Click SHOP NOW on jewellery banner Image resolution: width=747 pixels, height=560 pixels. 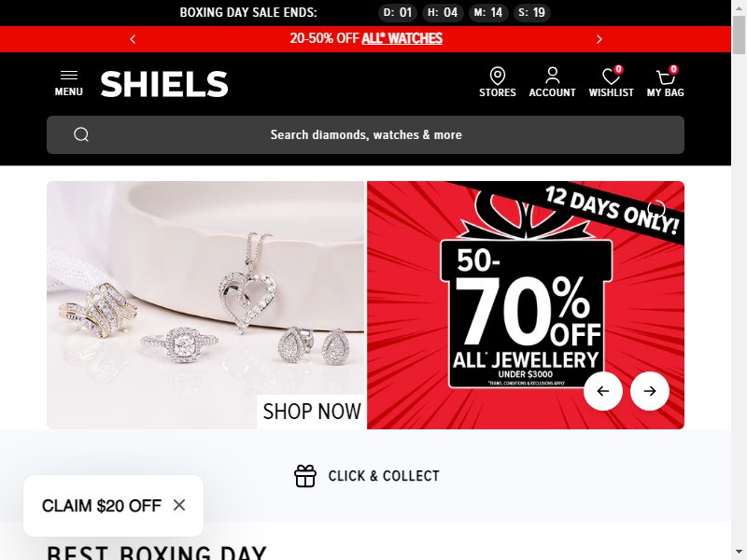[312, 412]
